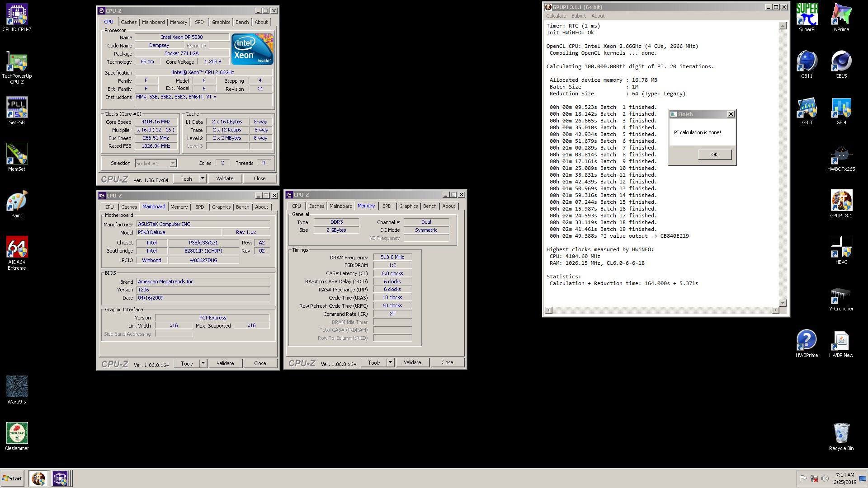Open the Calculate menu in GPUPI
This screenshot has height=488, width=868.
pos(556,16)
